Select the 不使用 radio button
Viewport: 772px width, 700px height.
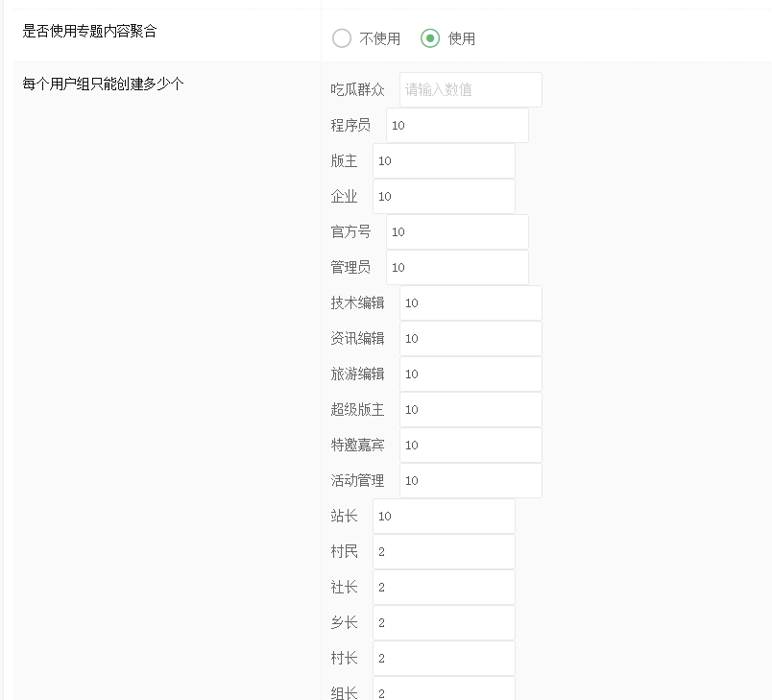click(342, 38)
